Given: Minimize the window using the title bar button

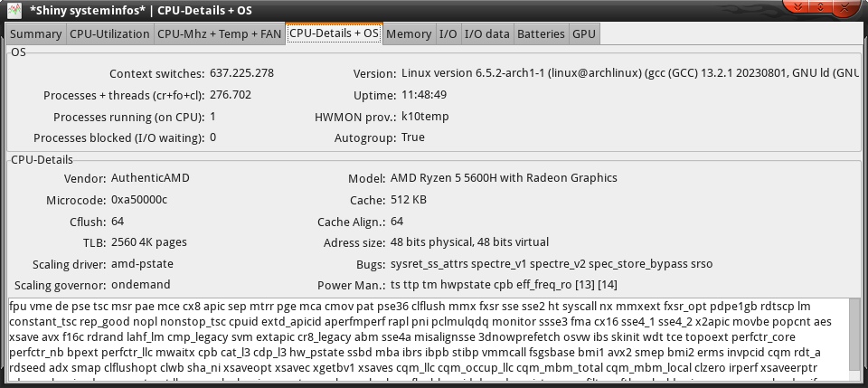Looking at the screenshot, I should pyautogui.click(x=797, y=6).
